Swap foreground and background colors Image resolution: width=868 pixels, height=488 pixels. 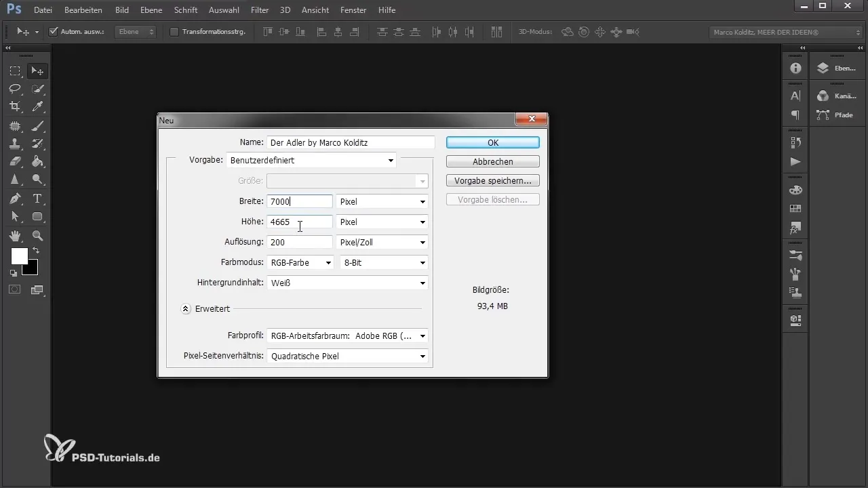[x=35, y=251]
